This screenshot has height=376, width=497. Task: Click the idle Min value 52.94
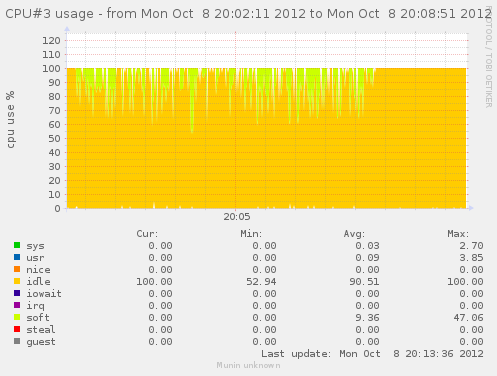tap(261, 282)
